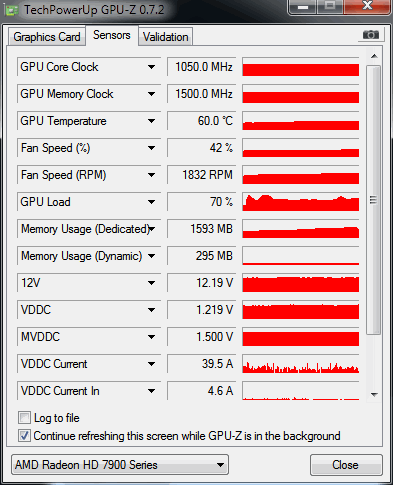The image size is (393, 485).
Task: Open the Memory Usage (Dynamic) dropdown
Action: 151,256
